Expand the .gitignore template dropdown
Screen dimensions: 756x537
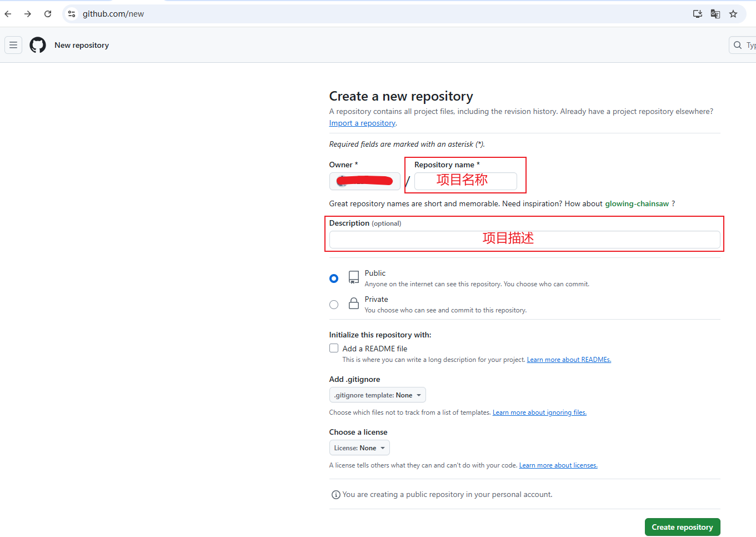[378, 395]
